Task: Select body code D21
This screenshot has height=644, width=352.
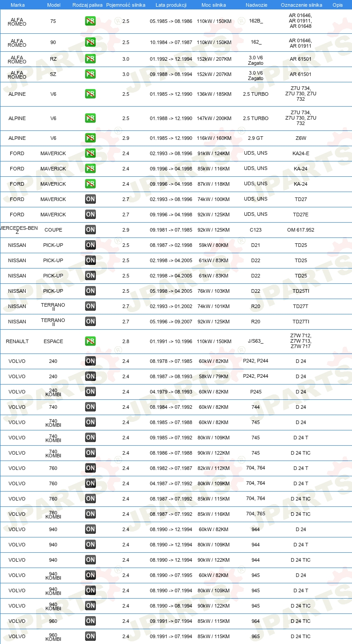Action: pyautogui.click(x=256, y=245)
